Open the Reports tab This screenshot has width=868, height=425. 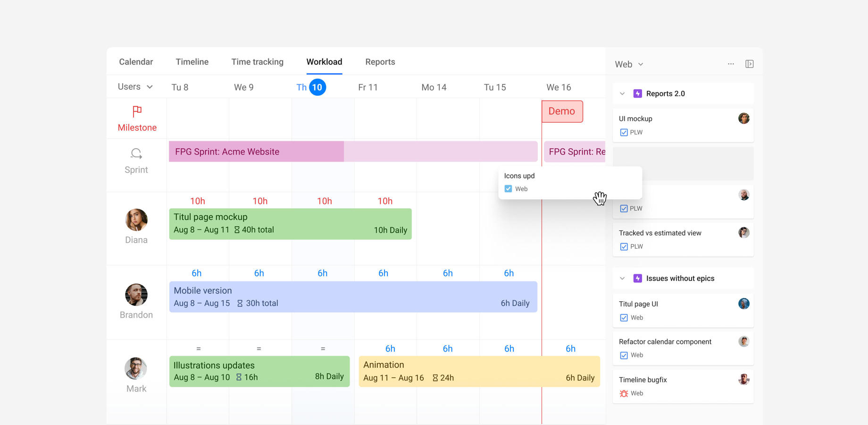point(380,61)
